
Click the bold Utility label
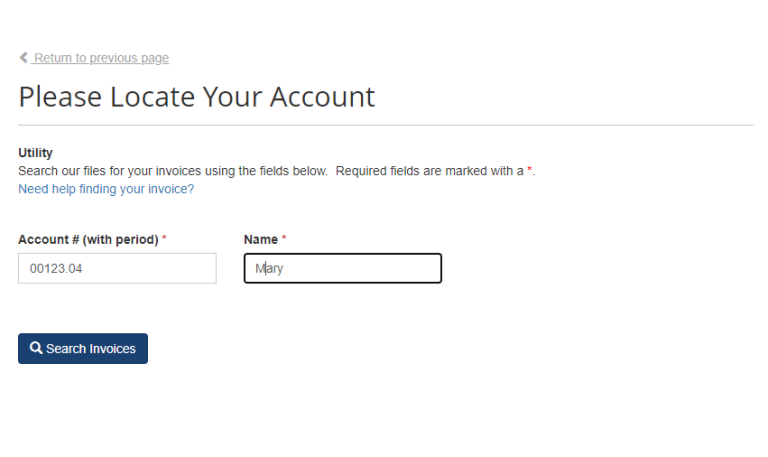click(35, 153)
